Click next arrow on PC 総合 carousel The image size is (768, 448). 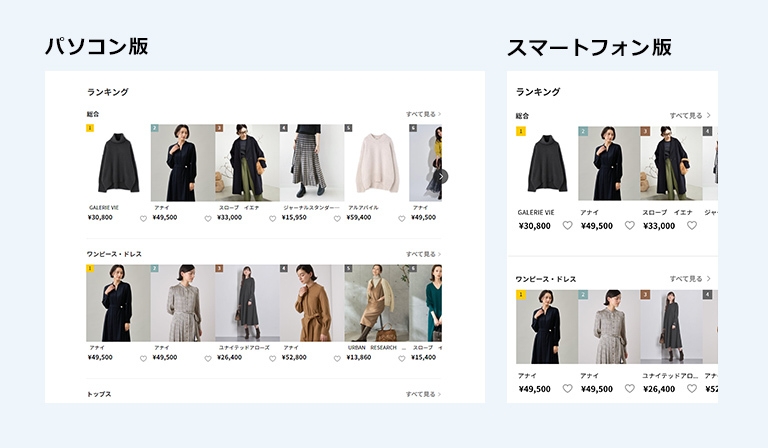point(441,176)
